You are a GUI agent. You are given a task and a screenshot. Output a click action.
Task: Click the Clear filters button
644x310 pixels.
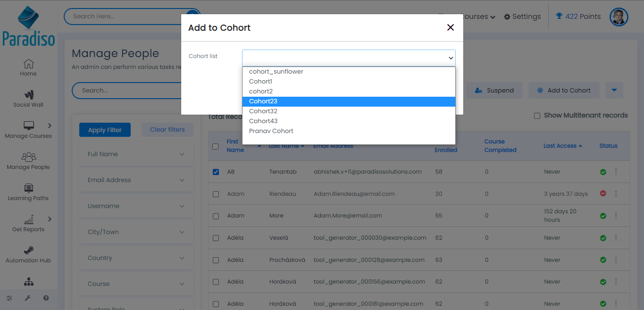167,130
